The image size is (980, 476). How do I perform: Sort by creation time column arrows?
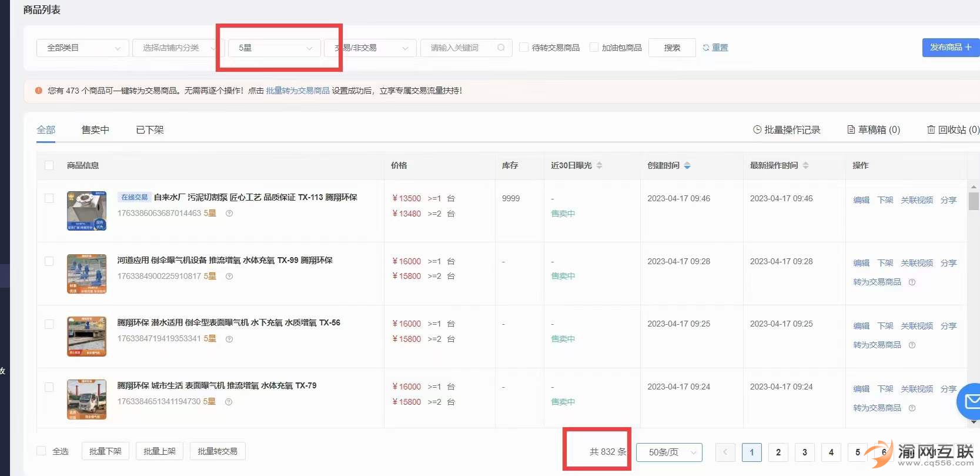point(687,165)
